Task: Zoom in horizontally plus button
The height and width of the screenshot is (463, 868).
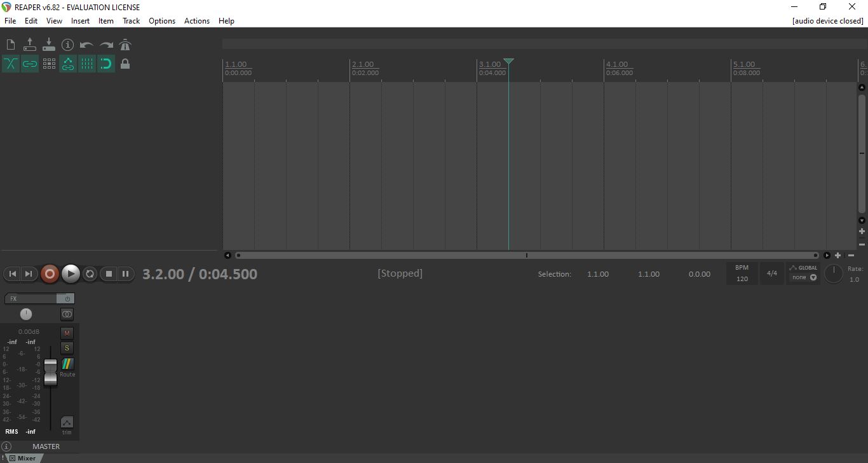Action: tap(837, 255)
